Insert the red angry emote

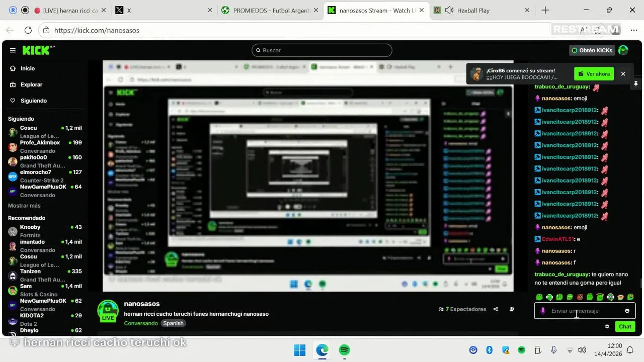(580, 297)
